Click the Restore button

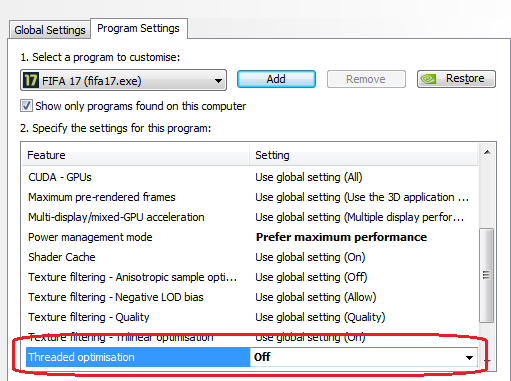(456, 79)
